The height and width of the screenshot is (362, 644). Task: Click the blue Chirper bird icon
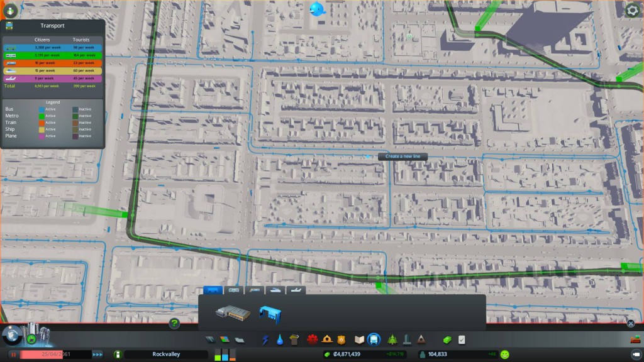[317, 9]
